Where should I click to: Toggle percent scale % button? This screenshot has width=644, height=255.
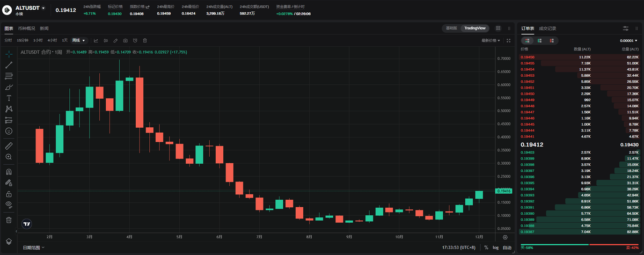click(486, 247)
